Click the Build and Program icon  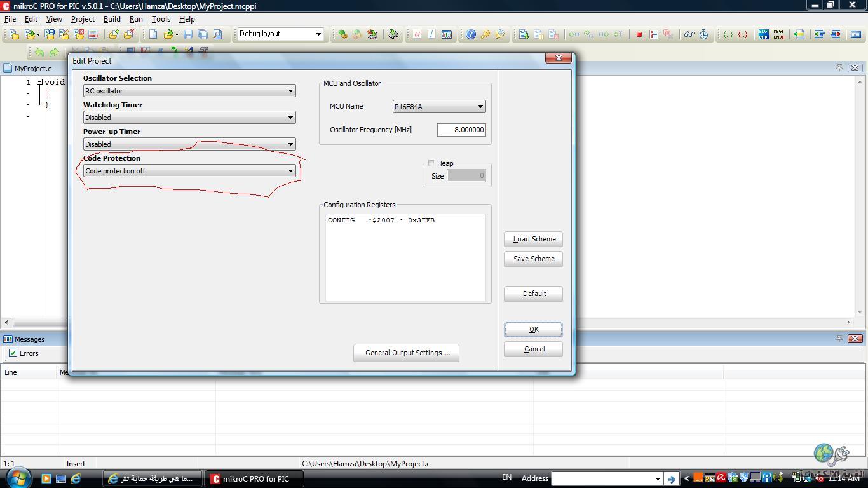click(372, 34)
